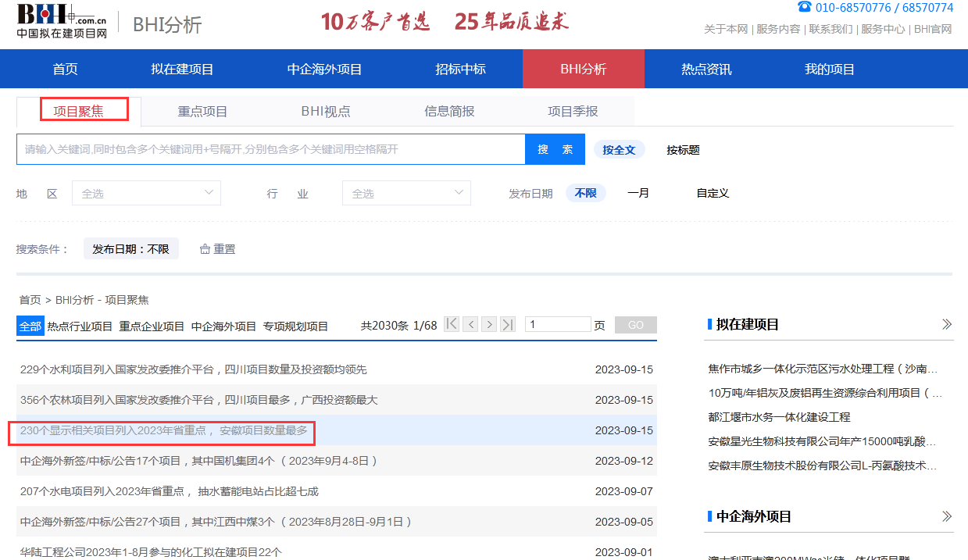Switch to the 重点项目 tab

(x=202, y=111)
